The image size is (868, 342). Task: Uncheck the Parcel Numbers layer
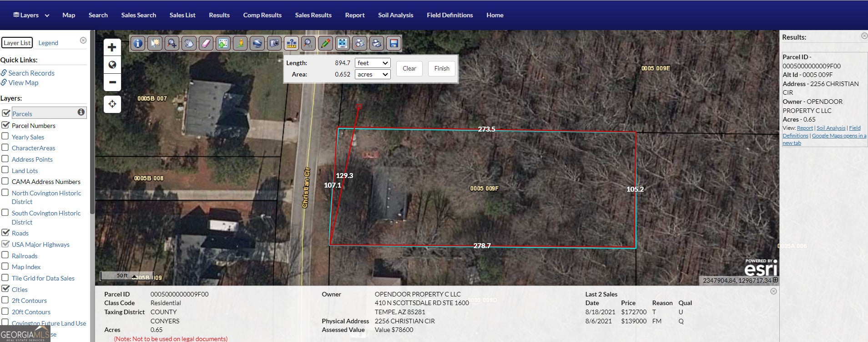(5, 125)
